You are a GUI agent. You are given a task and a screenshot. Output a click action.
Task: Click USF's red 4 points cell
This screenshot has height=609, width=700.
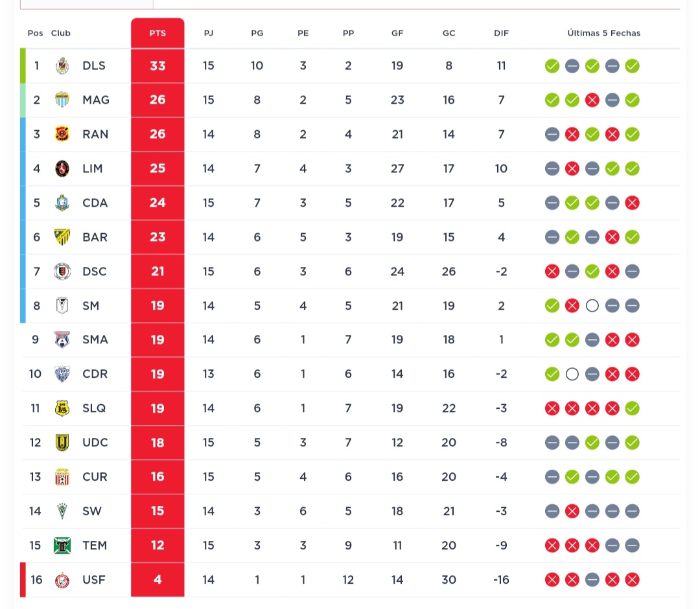pos(157,580)
